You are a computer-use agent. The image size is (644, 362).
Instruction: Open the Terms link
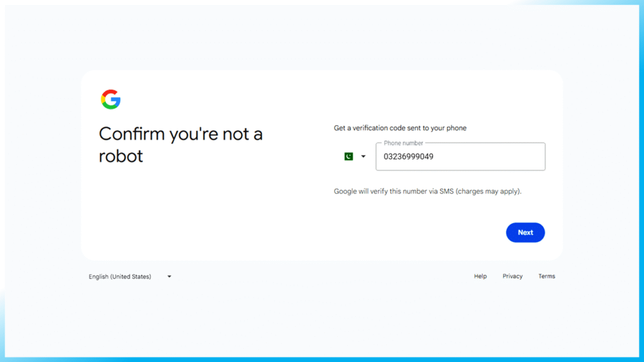coord(547,277)
